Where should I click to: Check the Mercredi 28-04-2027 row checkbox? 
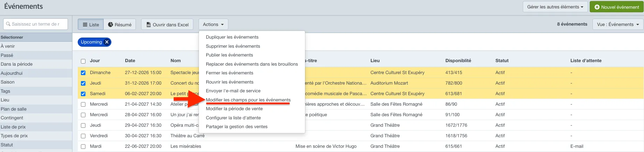83,115
